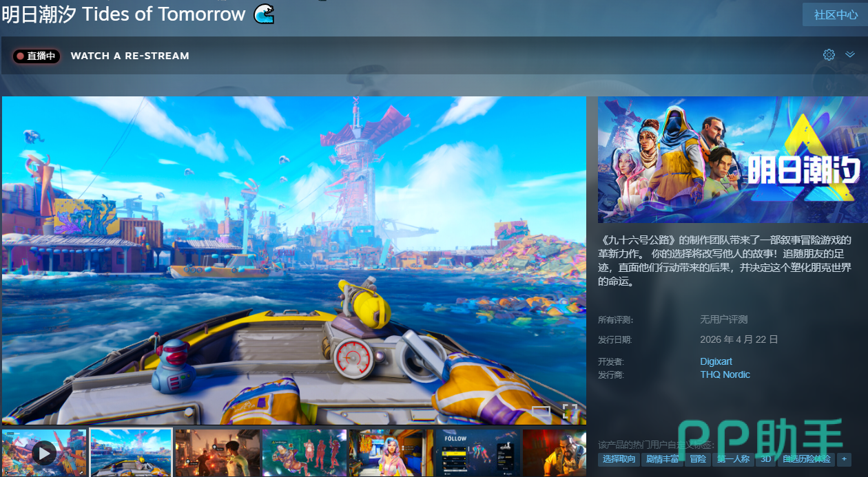Play the trailer video thumbnail

pyautogui.click(x=44, y=452)
